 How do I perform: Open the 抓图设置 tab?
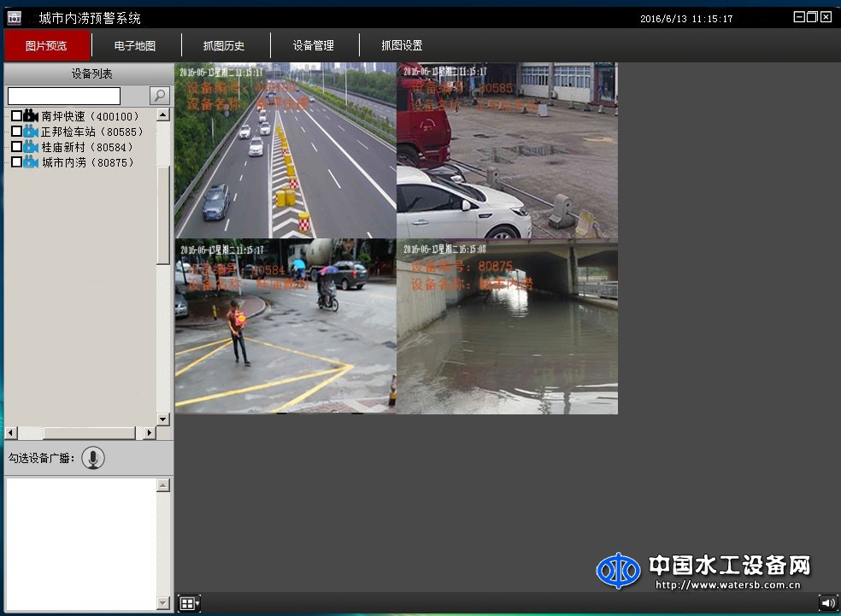click(402, 45)
